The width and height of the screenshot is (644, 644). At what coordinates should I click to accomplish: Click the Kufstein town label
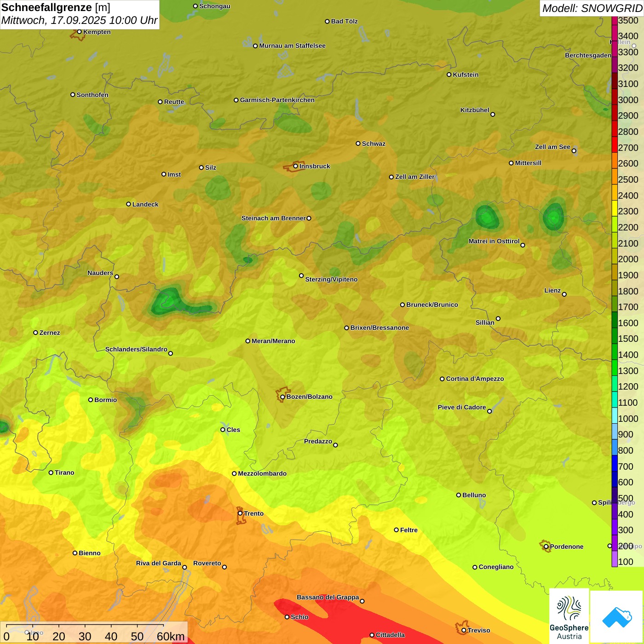[466, 75]
